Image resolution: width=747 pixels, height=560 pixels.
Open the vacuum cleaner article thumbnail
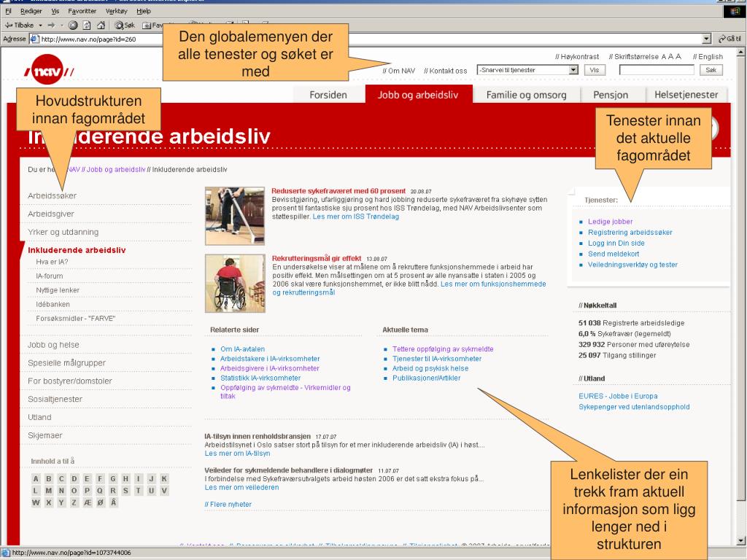point(235,216)
